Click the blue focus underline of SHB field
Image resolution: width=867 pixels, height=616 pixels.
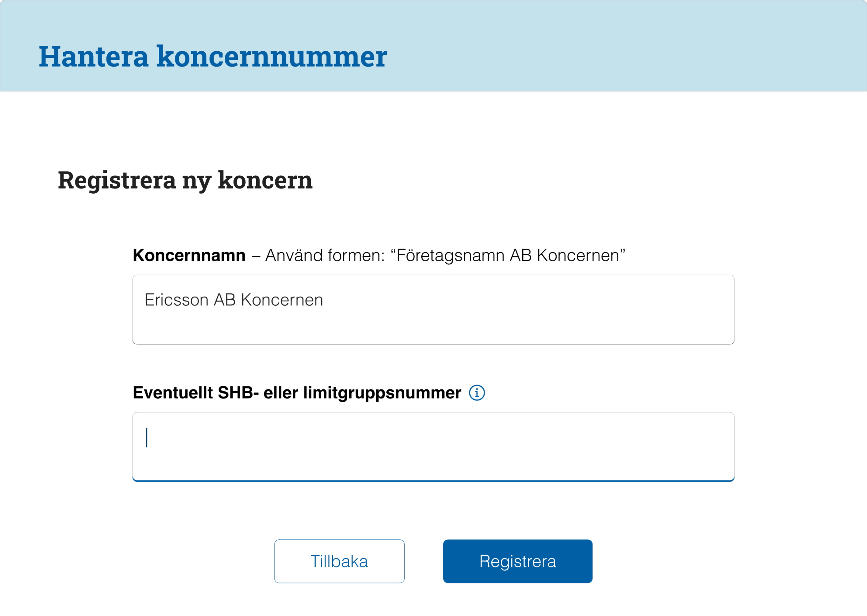pos(433,481)
